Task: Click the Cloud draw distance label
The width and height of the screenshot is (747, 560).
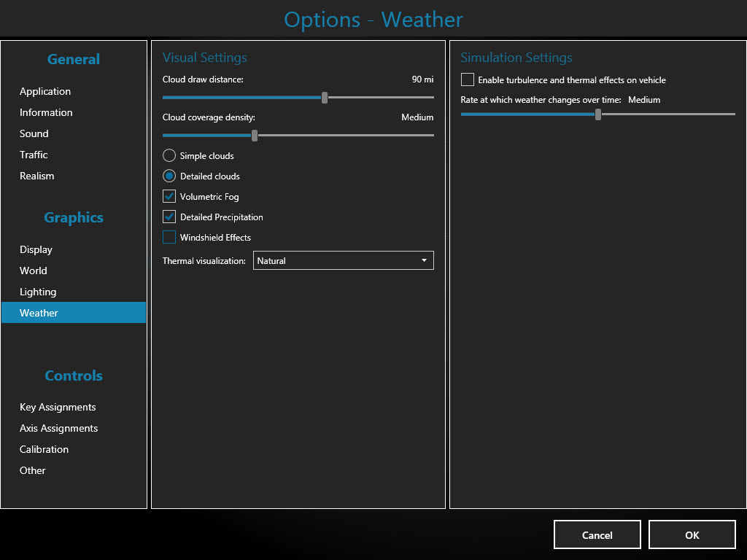Action: 203,79
